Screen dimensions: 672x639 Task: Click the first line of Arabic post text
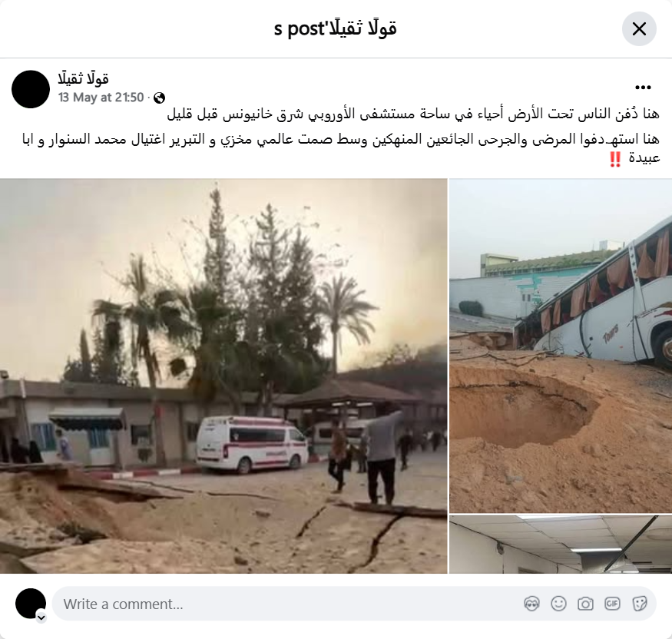(412, 114)
